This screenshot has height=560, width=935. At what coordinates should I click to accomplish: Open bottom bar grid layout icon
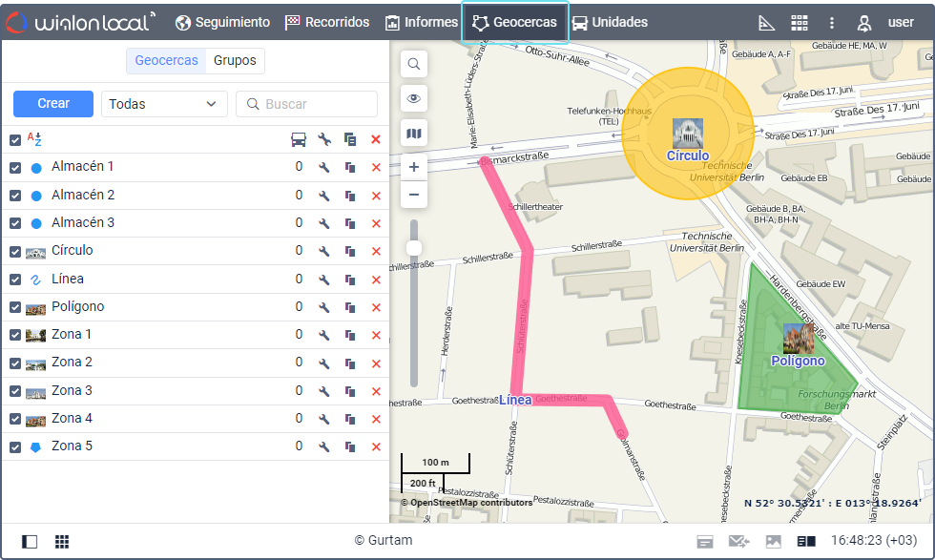(62, 542)
